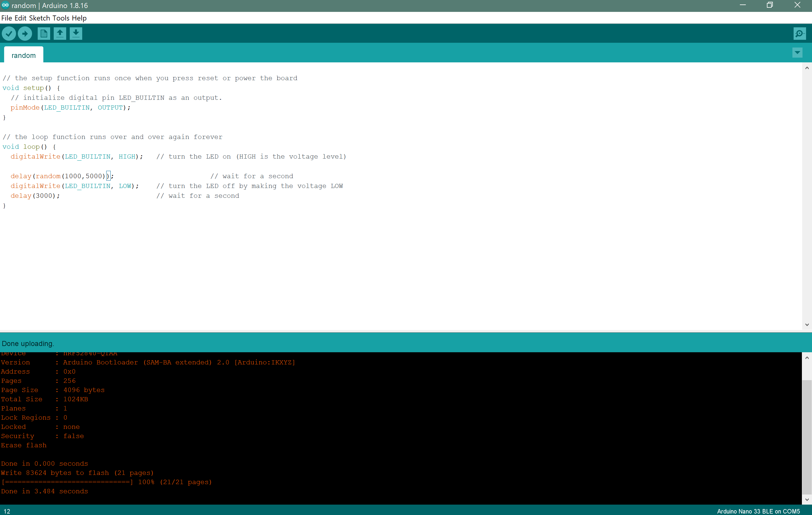Click the 'void setup() {' line
Screen dimensions: 812x515
[x=31, y=88]
